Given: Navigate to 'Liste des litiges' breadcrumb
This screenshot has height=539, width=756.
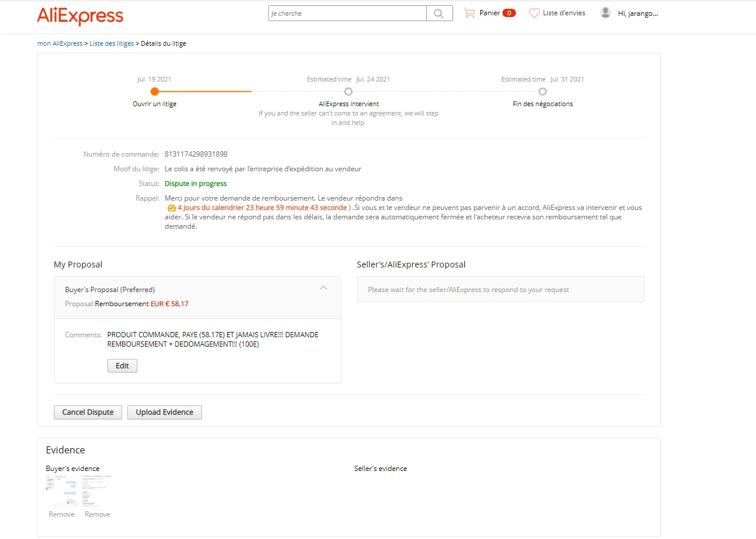Looking at the screenshot, I should [112, 43].
